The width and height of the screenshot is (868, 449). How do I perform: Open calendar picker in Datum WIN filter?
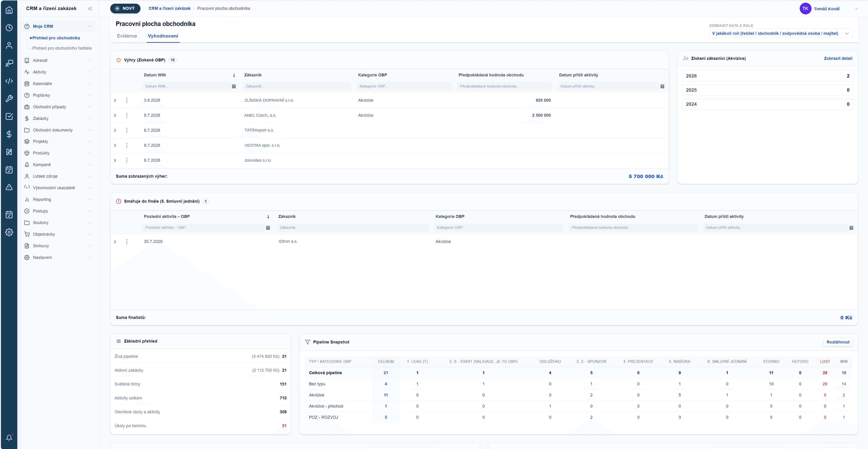[x=234, y=86]
